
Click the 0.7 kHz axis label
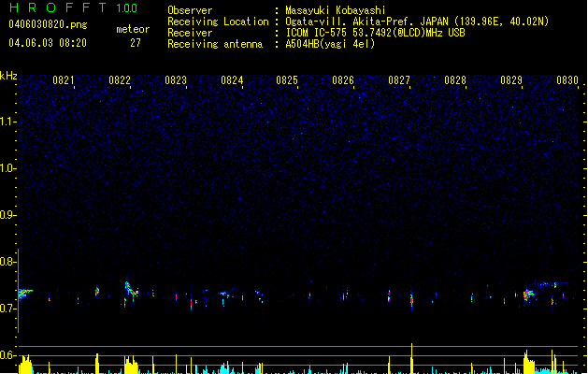pos(8,309)
